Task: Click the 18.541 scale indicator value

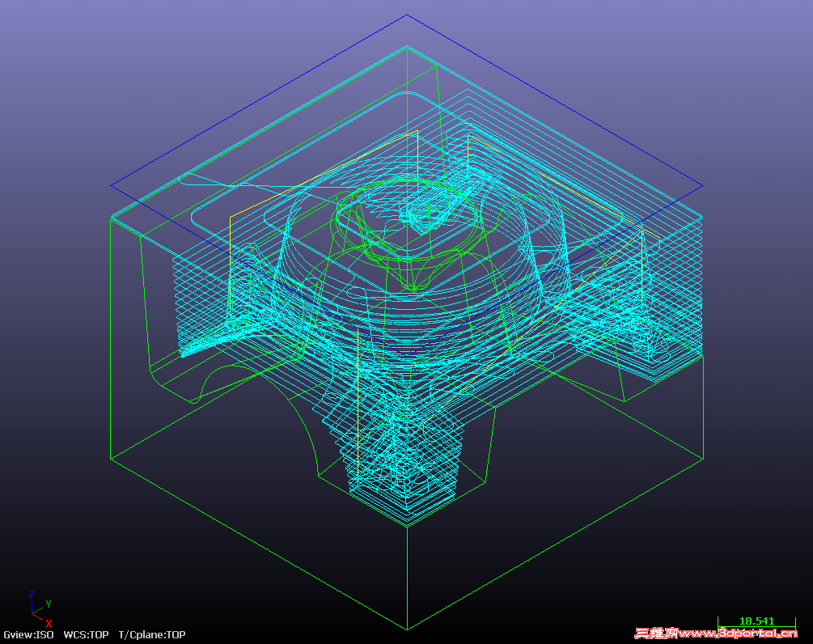Action: point(756,621)
